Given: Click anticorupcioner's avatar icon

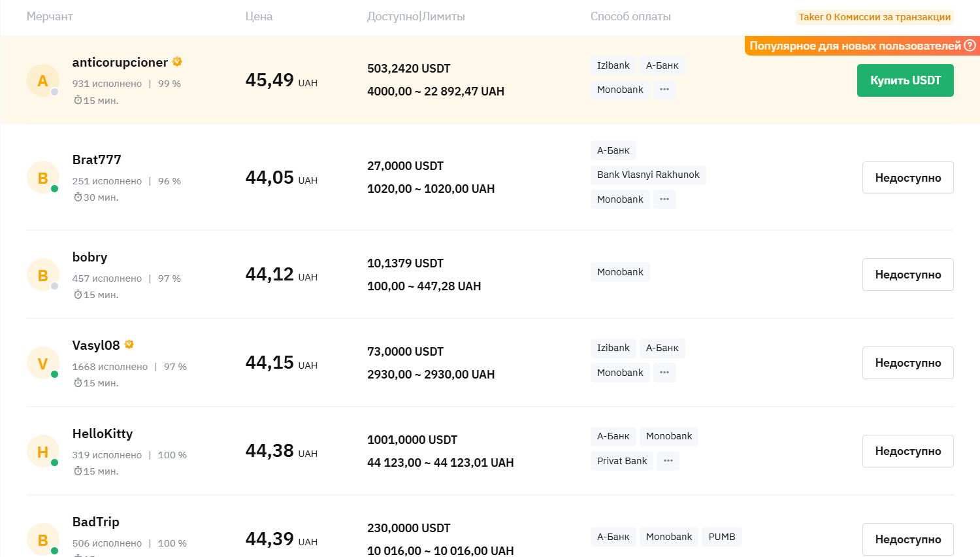Looking at the screenshot, I should [42, 81].
